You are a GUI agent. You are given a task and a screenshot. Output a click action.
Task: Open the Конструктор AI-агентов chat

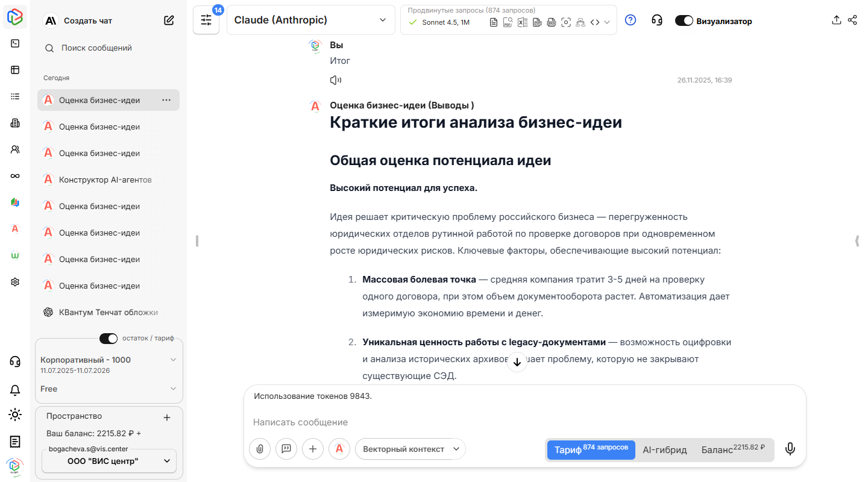(105, 180)
